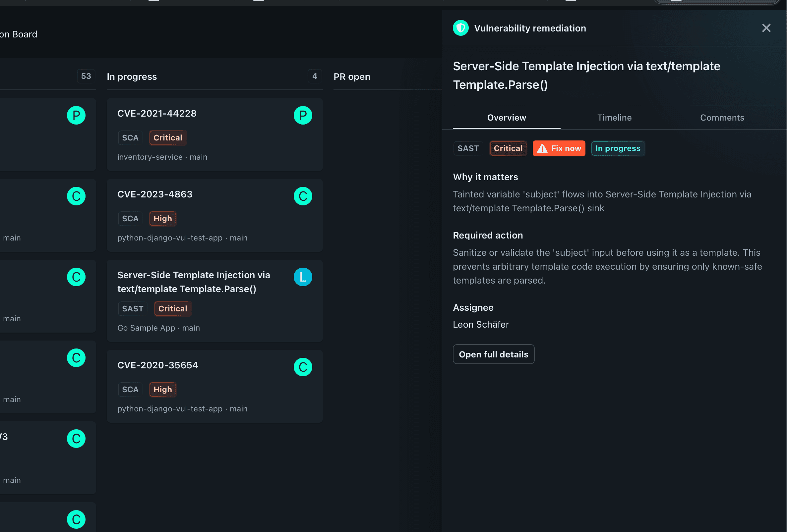This screenshot has height=532, width=787.
Task: Open the Comments tab
Action: [x=722, y=118]
